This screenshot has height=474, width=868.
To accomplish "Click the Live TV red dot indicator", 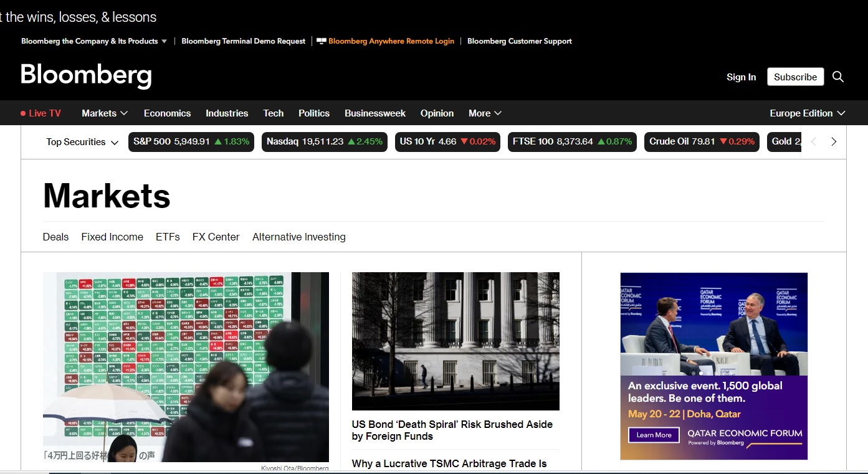I will coord(23,113).
